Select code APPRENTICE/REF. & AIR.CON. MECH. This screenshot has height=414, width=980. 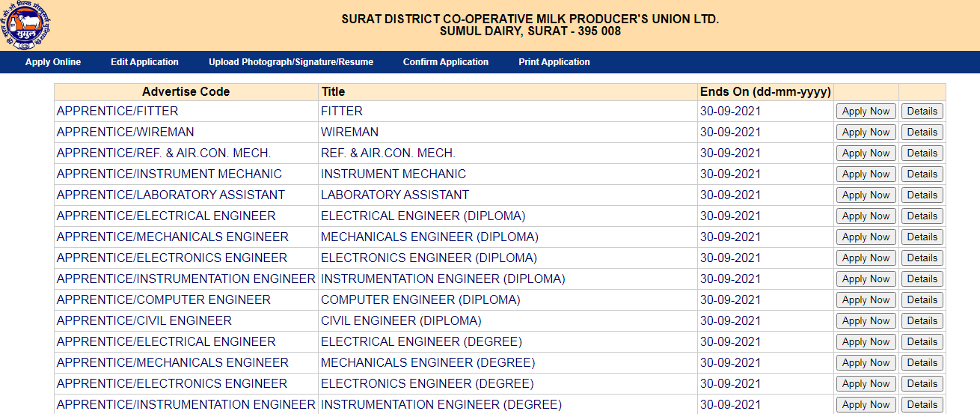(164, 153)
